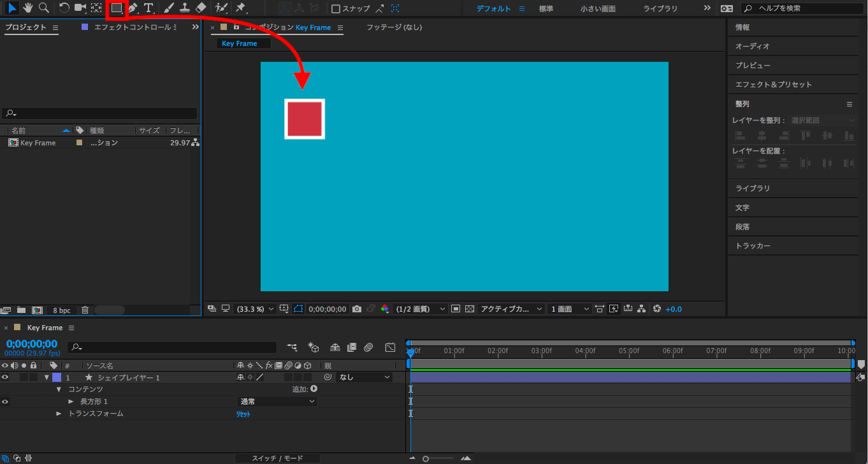Switch to the 標準 workspace

coord(546,9)
